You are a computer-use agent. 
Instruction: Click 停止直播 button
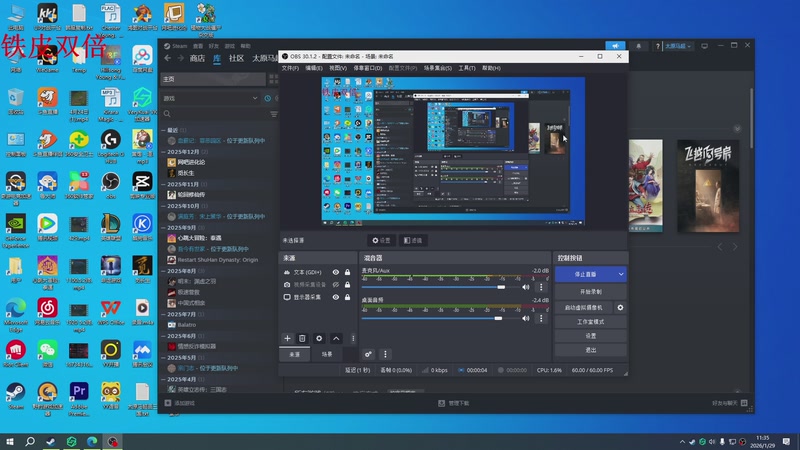(585, 274)
